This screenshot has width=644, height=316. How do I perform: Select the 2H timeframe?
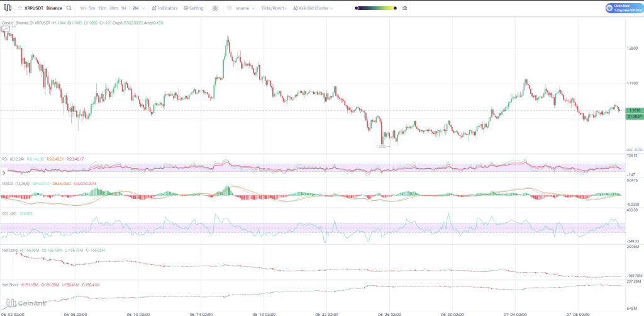coord(136,8)
